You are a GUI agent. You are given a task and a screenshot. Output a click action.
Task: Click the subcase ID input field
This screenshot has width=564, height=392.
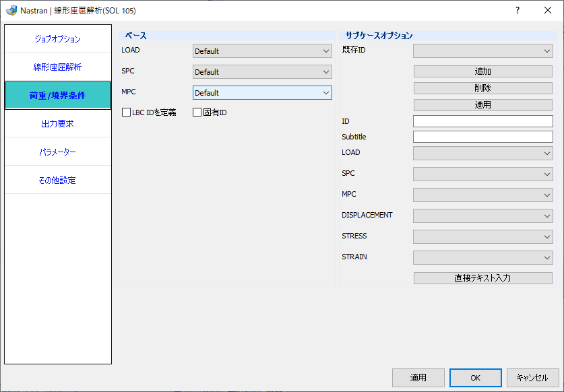point(482,121)
